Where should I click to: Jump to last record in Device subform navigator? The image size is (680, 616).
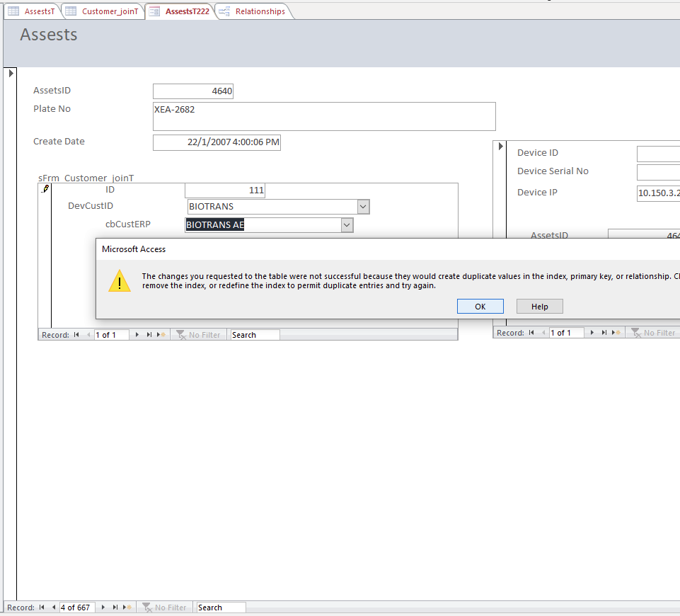[604, 333]
